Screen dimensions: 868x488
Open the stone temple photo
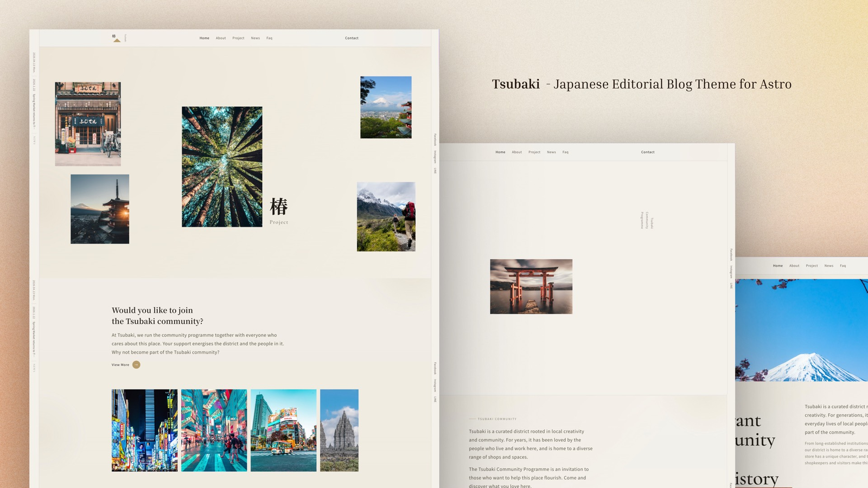(339, 431)
